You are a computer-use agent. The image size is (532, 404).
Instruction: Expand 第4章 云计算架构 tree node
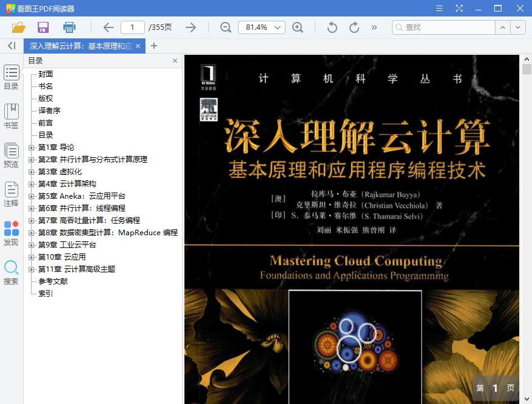tap(31, 184)
